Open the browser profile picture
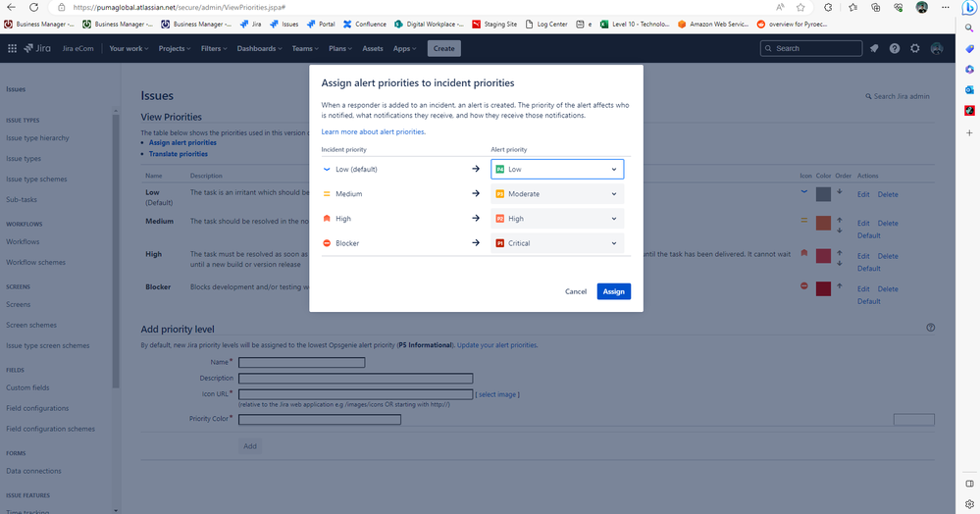Image resolution: width=980 pixels, height=514 pixels. [x=922, y=8]
